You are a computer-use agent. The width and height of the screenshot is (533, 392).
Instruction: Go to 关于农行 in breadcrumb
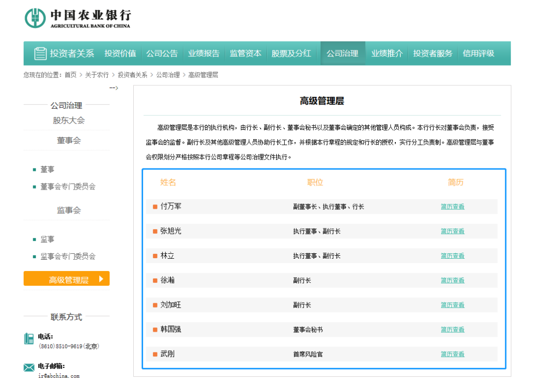(97, 75)
